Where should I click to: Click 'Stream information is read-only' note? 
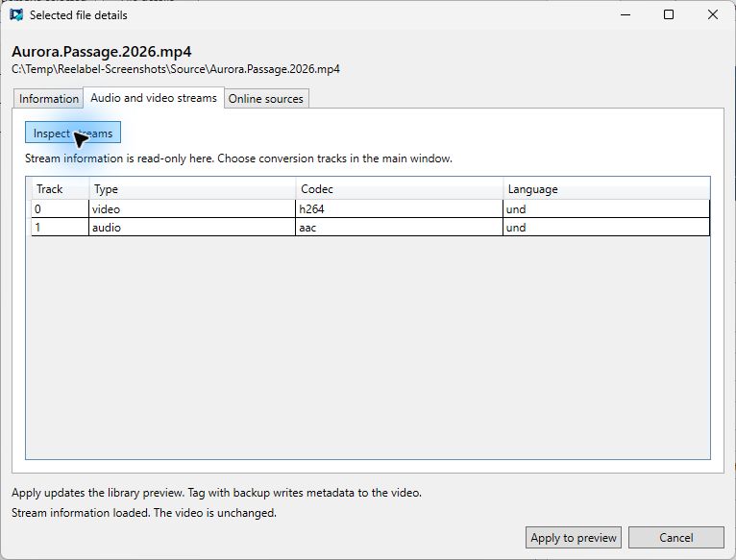pos(238,158)
